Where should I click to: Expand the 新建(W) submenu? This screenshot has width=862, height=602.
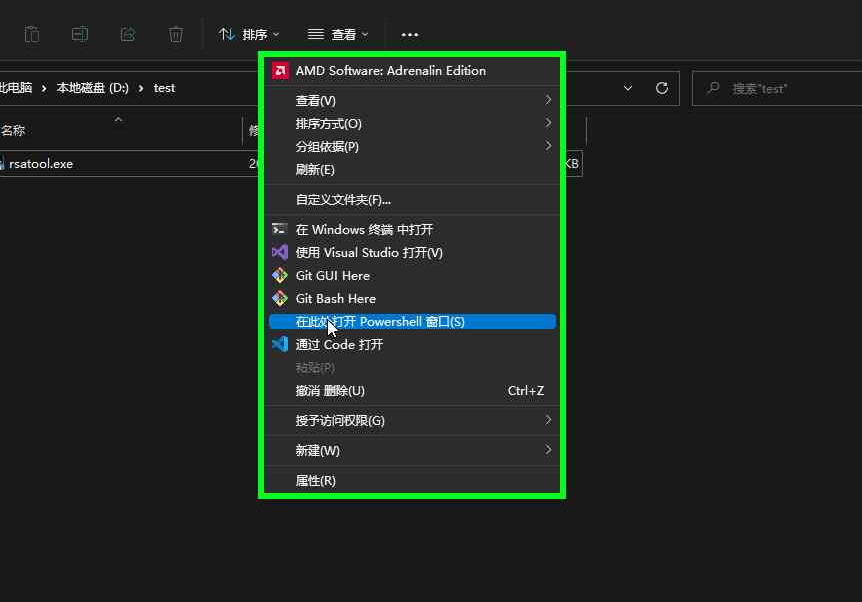pos(412,450)
